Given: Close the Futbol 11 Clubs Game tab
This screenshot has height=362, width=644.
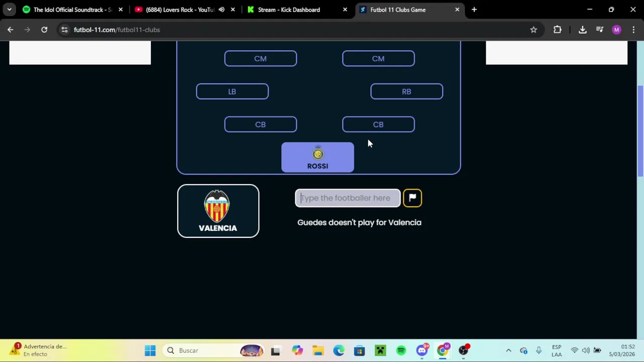Looking at the screenshot, I should click(457, 10).
